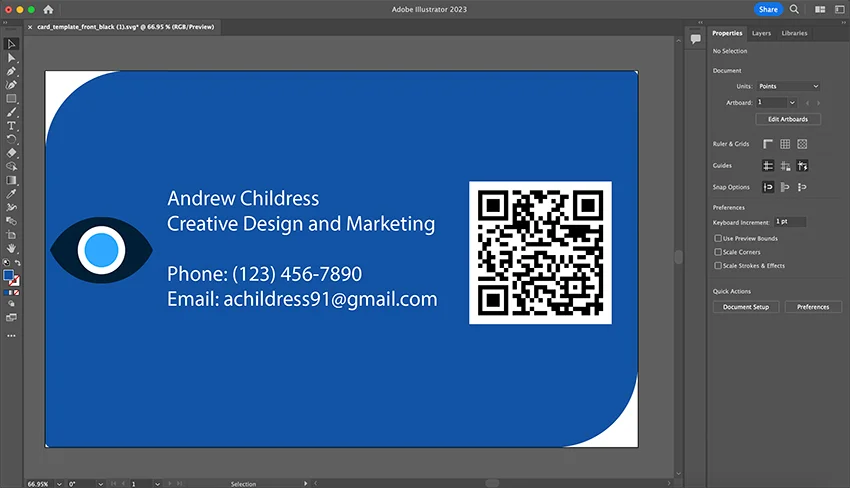Select the Hand tool

[11, 248]
